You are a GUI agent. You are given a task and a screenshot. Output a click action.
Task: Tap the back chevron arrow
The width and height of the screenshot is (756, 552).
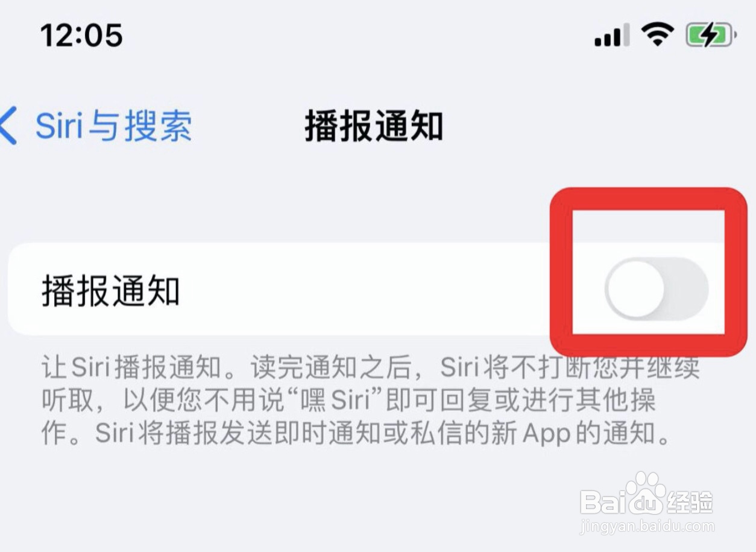pos(8,125)
